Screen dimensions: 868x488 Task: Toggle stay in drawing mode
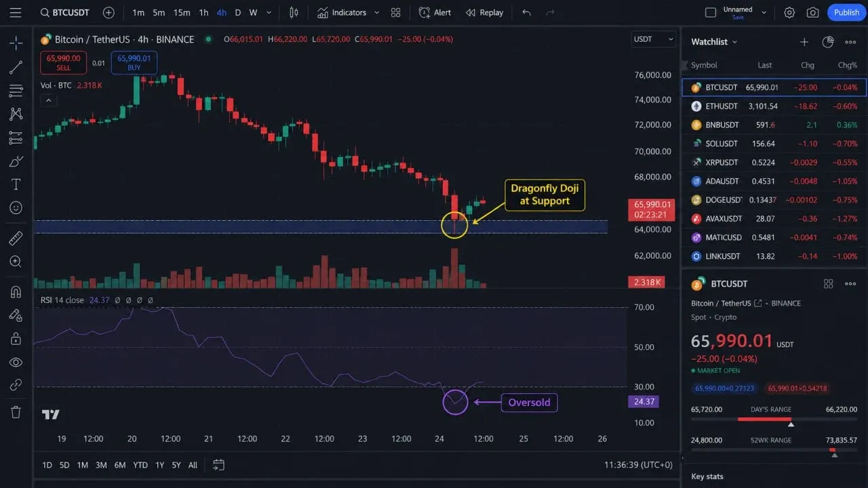(x=16, y=315)
